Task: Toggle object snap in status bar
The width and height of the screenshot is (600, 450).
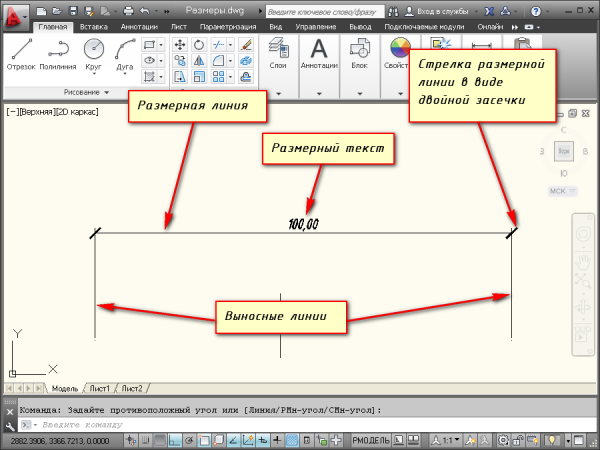Action: click(204, 440)
